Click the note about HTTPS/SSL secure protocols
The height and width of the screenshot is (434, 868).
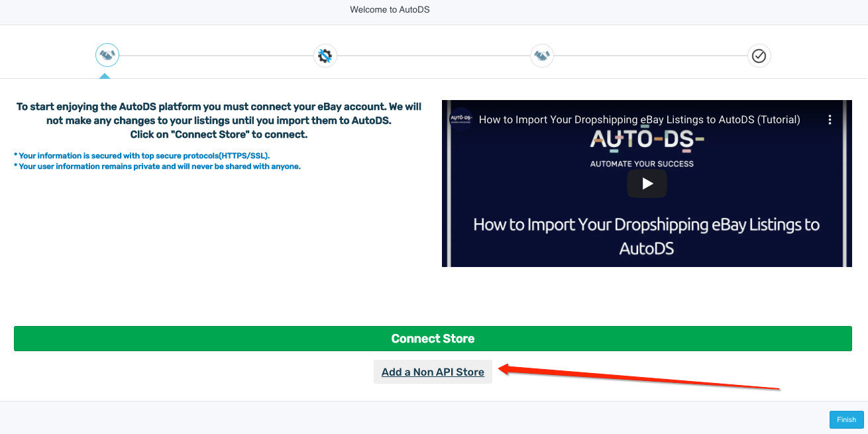142,156
